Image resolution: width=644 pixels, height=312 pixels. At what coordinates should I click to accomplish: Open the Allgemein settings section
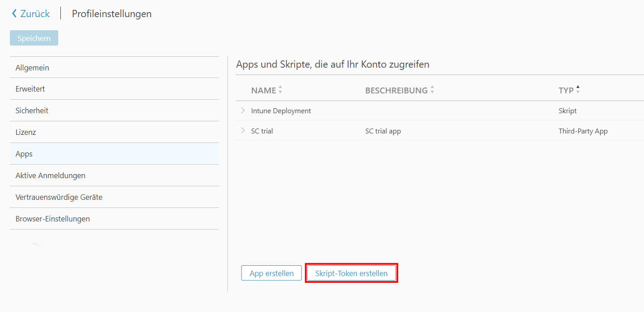(114, 67)
